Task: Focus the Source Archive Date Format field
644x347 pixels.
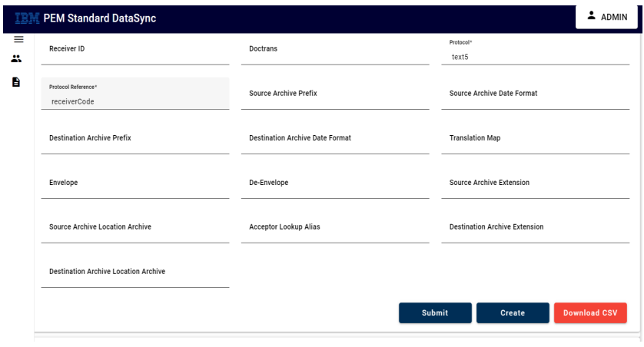Action: (x=535, y=94)
